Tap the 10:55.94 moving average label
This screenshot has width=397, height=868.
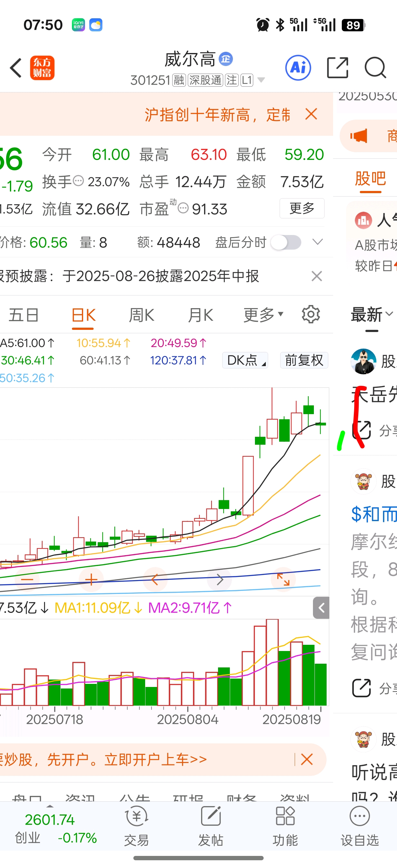104,343
